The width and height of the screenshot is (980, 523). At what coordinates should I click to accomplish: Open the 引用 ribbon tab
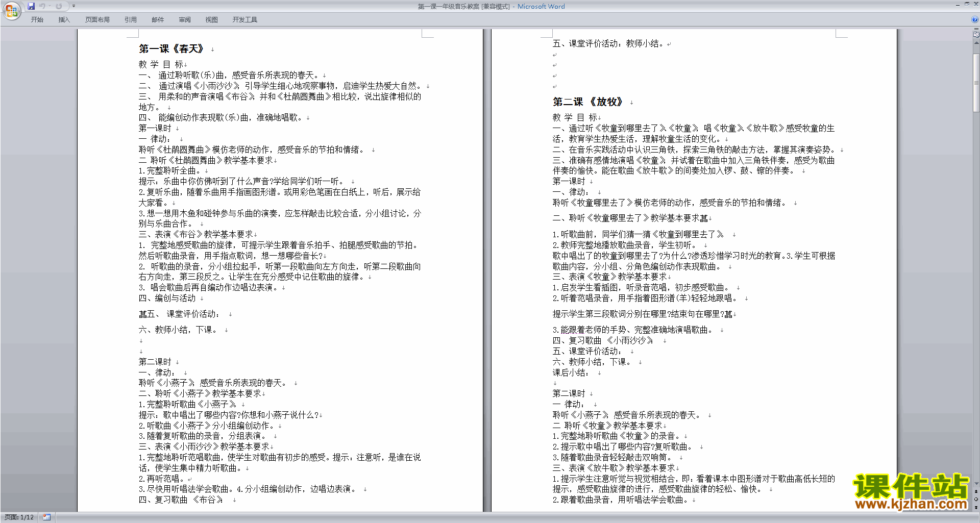130,20
